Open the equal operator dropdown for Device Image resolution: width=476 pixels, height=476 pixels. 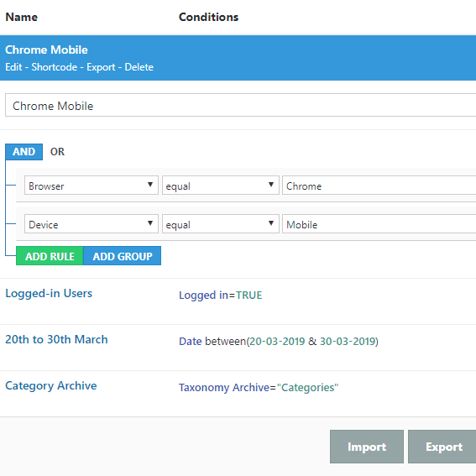pos(221,224)
